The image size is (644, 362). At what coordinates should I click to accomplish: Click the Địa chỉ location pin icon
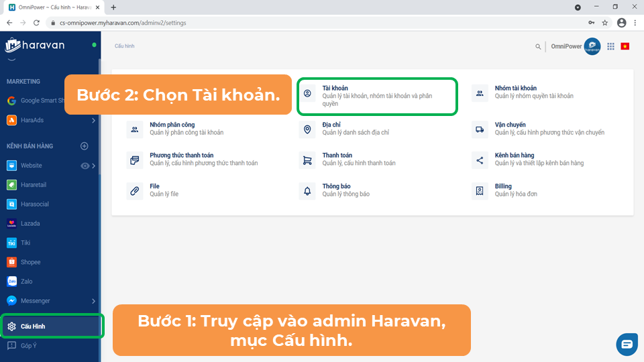pos(307,129)
